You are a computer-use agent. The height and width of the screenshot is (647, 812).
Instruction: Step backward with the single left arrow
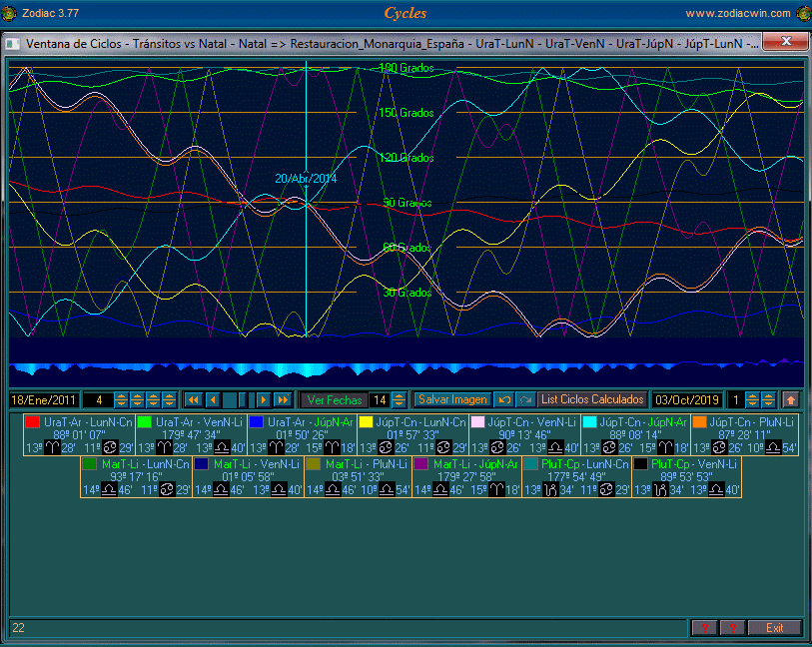point(213,400)
